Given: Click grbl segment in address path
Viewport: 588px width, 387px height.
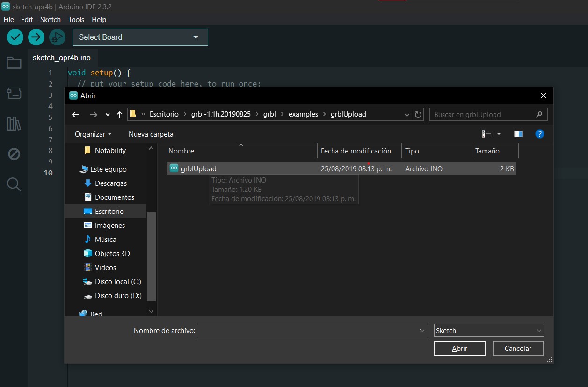Looking at the screenshot, I should click(269, 114).
